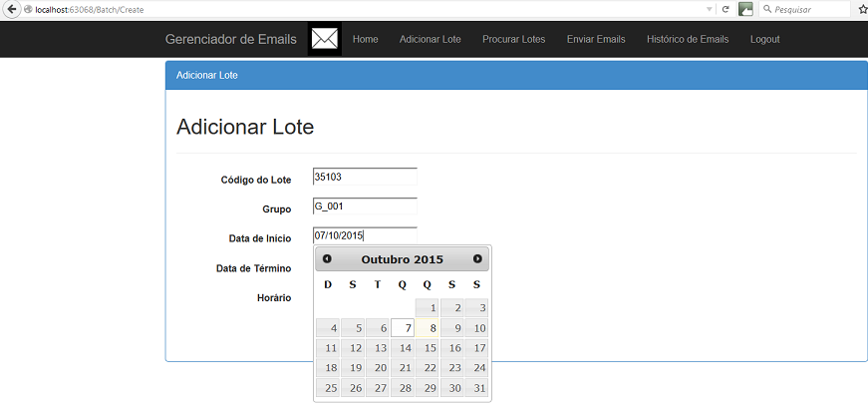Click the Logout link
This screenshot has width=868, height=411.
pyautogui.click(x=765, y=39)
